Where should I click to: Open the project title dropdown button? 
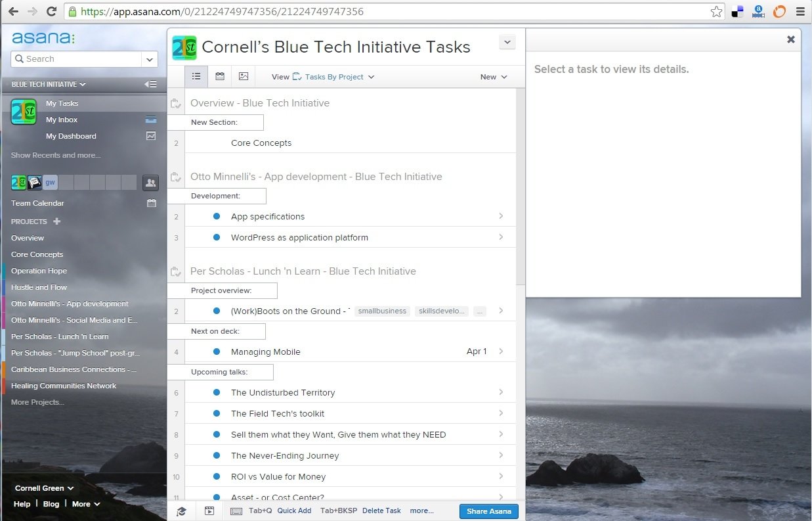coord(507,42)
